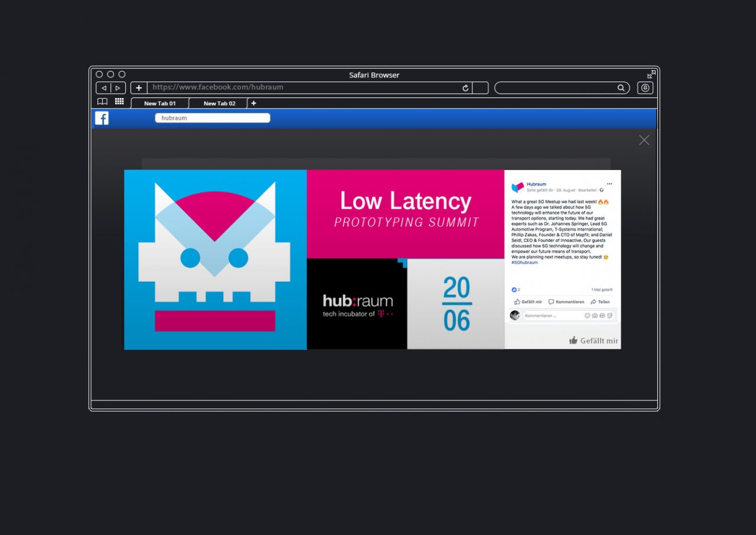Go back with the browser back arrow
756x535 pixels.
[x=104, y=88]
